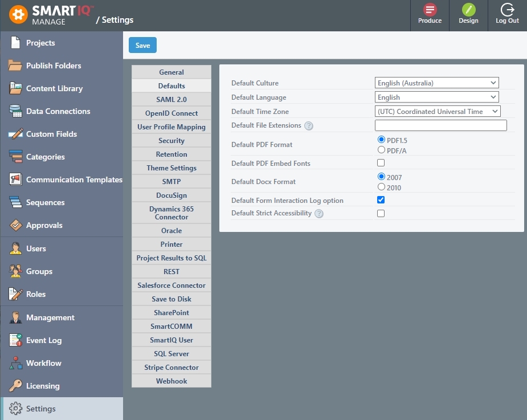Open Default Time Zone dropdown

tap(438, 111)
